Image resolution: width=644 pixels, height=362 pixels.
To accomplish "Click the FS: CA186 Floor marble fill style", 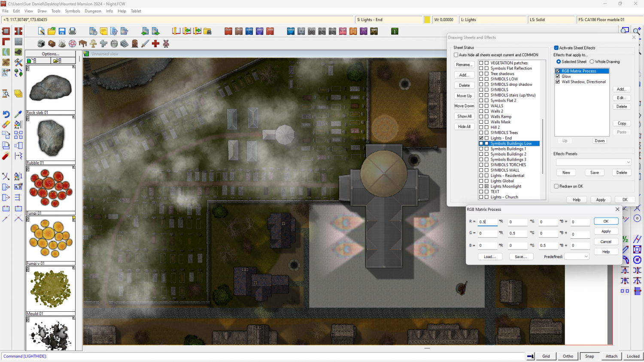I will coord(609,20).
